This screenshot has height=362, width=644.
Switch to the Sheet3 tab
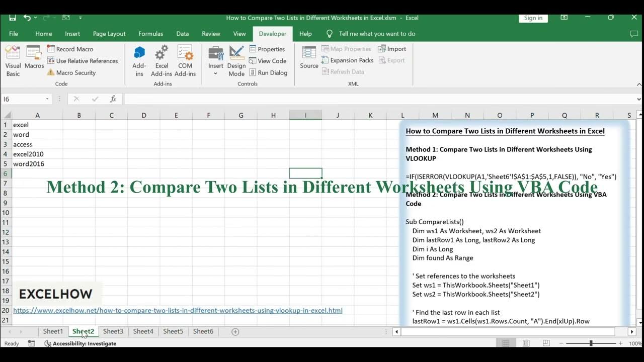pos(113,331)
